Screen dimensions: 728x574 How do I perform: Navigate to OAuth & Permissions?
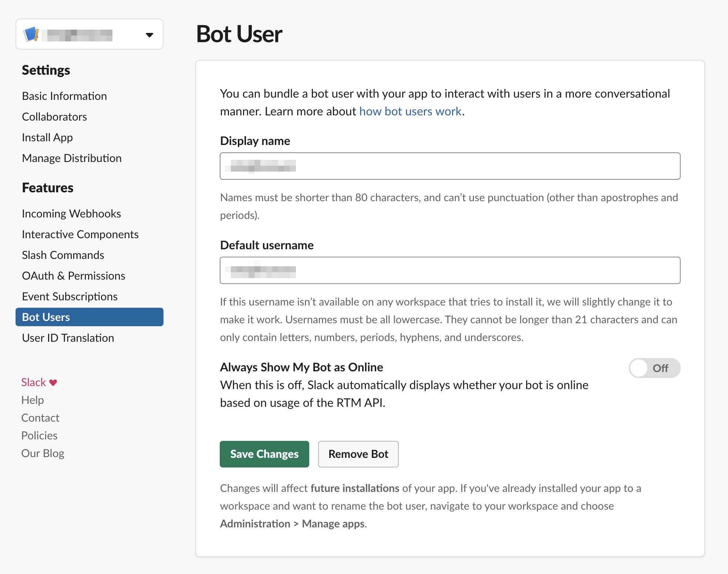pyautogui.click(x=74, y=276)
